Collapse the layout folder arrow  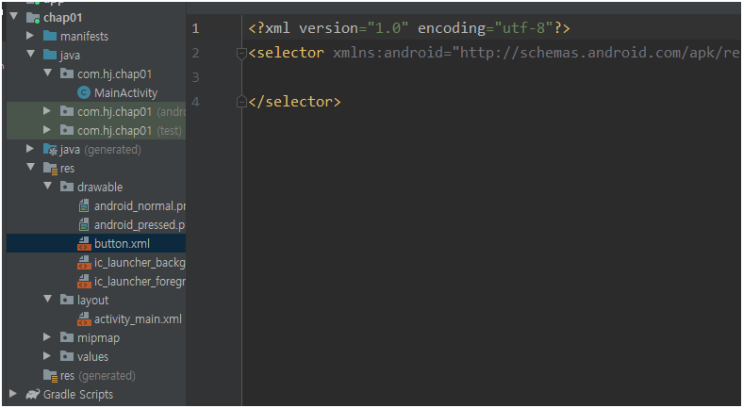coord(48,299)
